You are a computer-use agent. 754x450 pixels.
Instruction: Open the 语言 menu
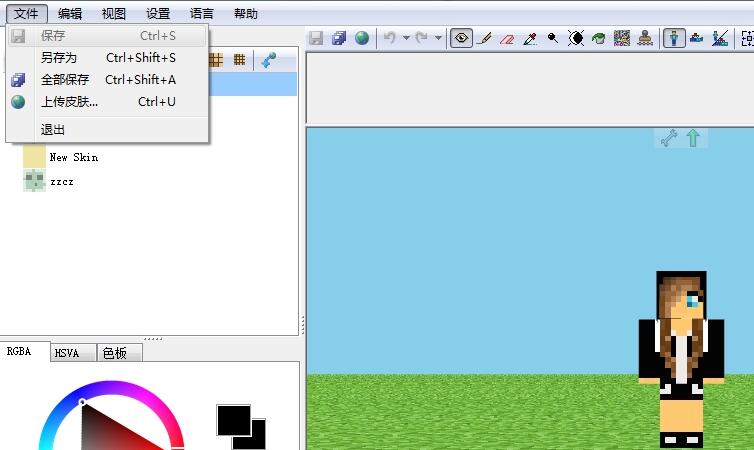[x=202, y=13]
